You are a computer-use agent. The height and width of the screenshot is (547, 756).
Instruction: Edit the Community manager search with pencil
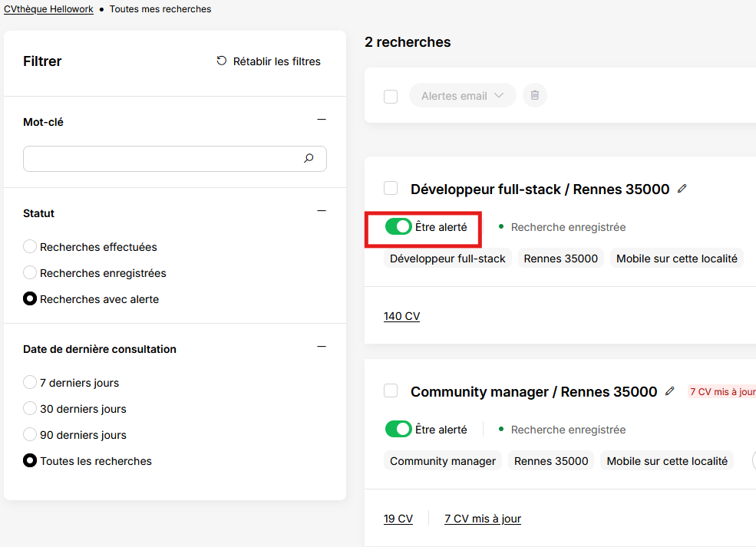(x=670, y=391)
